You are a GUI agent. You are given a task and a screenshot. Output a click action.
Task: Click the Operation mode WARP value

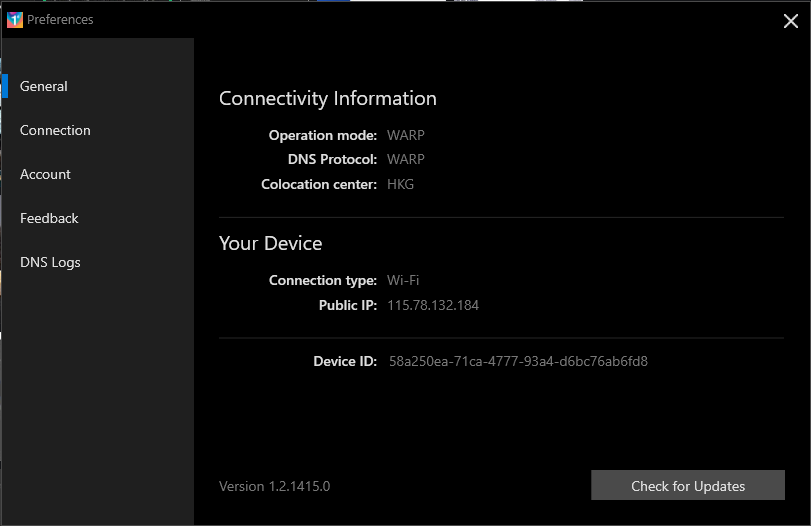point(406,135)
